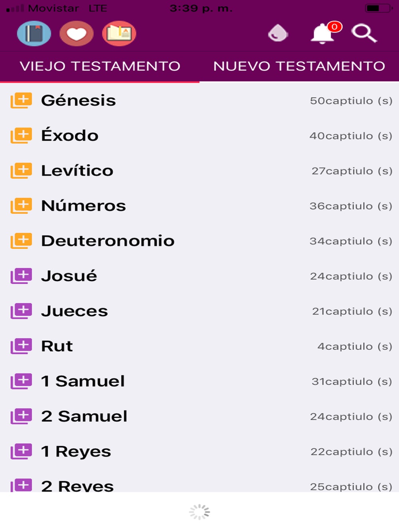
Task: Select Jueces chapter count label
Action: [x=352, y=311]
